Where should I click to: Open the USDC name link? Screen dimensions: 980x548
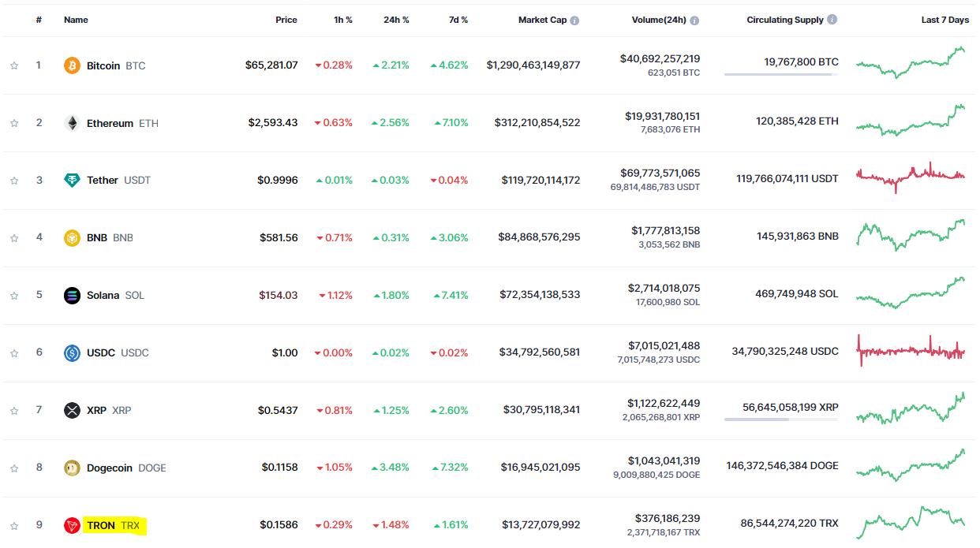coord(102,352)
